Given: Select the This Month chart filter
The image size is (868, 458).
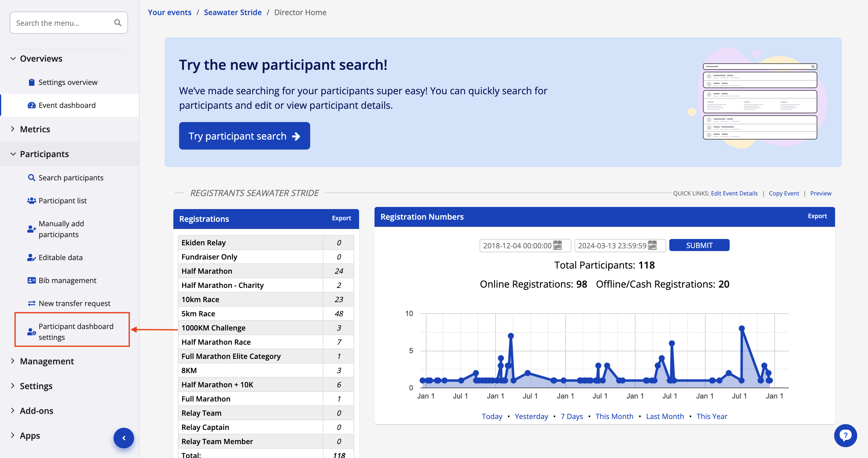Looking at the screenshot, I should coord(614,416).
